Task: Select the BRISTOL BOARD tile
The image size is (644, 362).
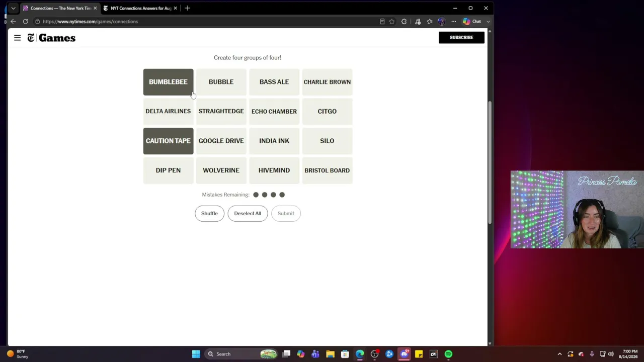Action: [327, 170]
